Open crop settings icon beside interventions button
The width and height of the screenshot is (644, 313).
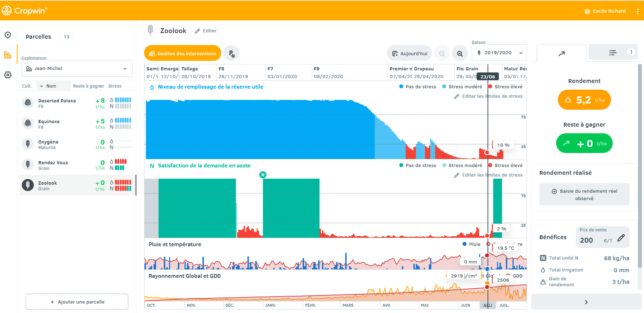tap(231, 53)
